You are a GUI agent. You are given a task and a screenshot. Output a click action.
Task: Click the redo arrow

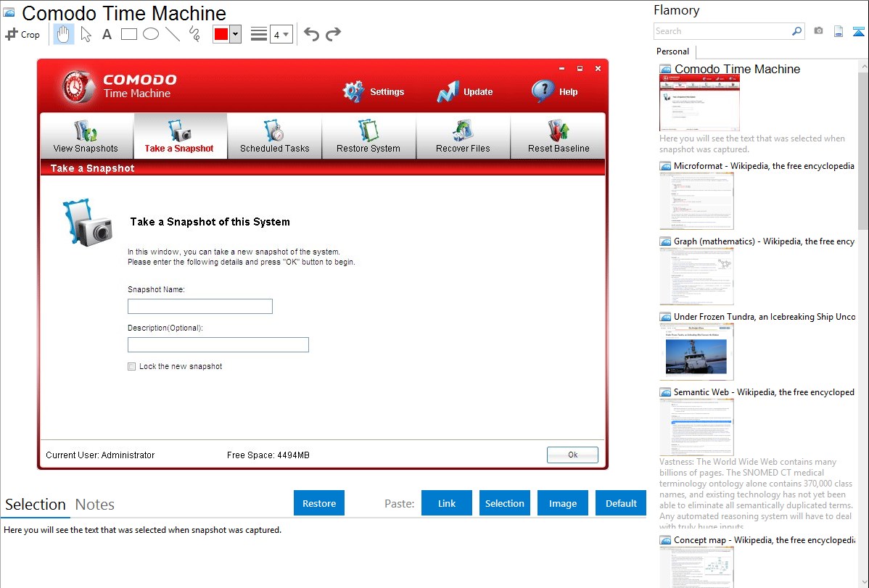coord(333,34)
